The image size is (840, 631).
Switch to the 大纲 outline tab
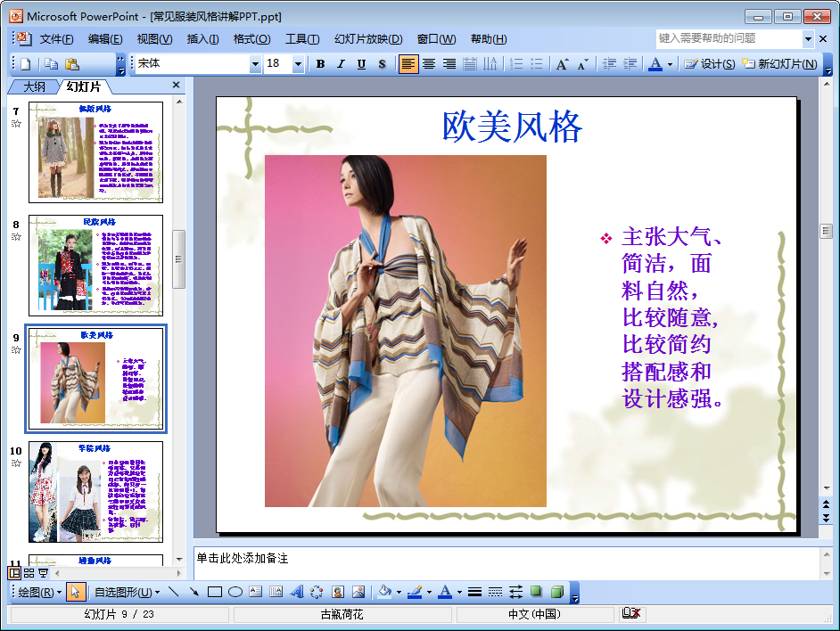34,86
